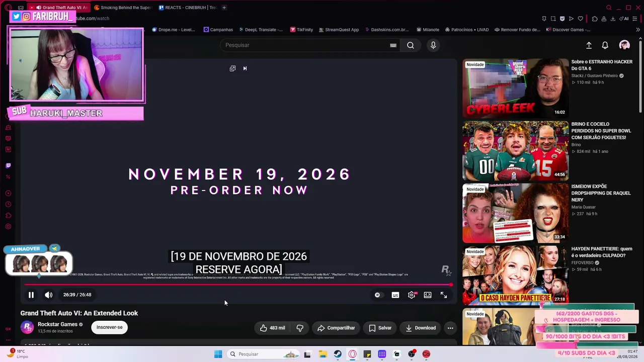644x362 pixels.
Task: Enter fullscreen video mode
Action: [x=444, y=295]
